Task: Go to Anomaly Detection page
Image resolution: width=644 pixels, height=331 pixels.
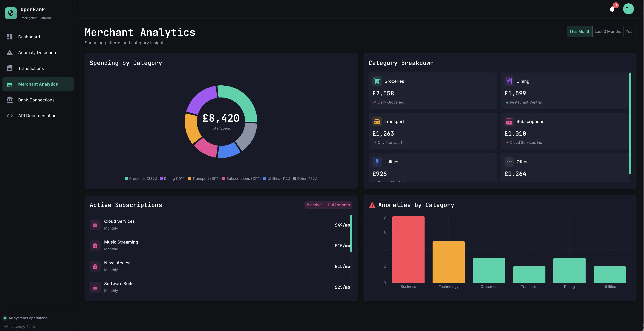Action: tap(38, 53)
